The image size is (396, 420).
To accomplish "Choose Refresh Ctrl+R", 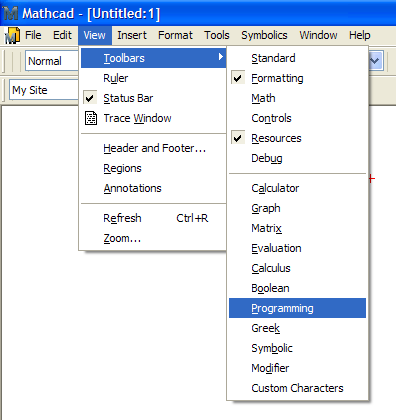I will coord(153,218).
